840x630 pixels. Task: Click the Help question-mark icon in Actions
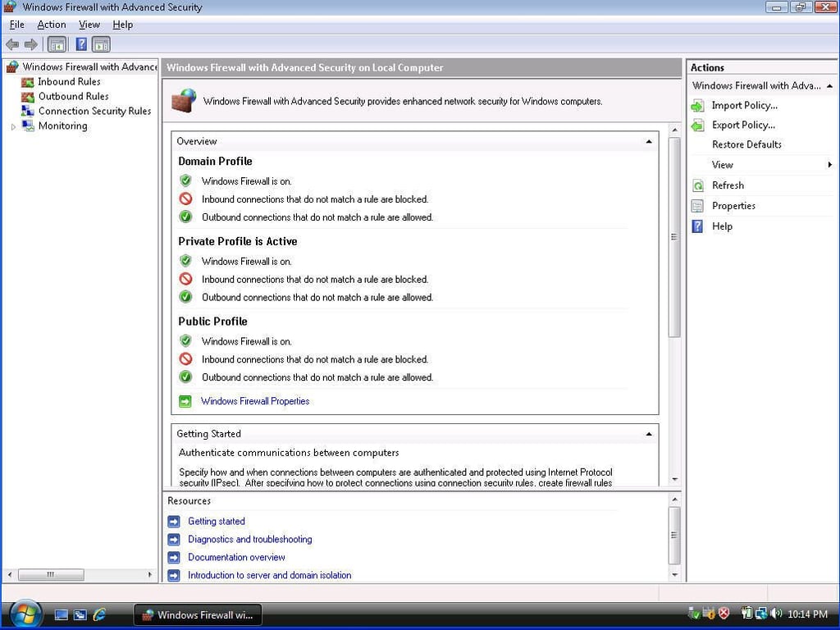click(697, 226)
